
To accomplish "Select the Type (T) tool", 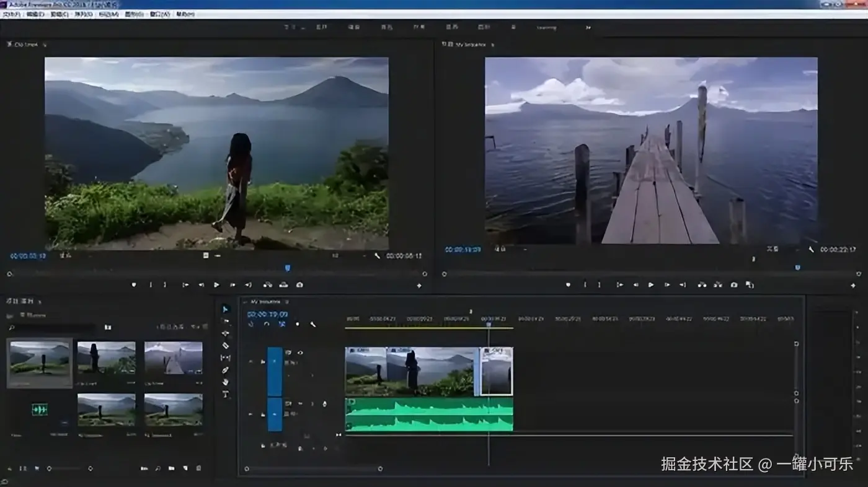I will coord(226,394).
